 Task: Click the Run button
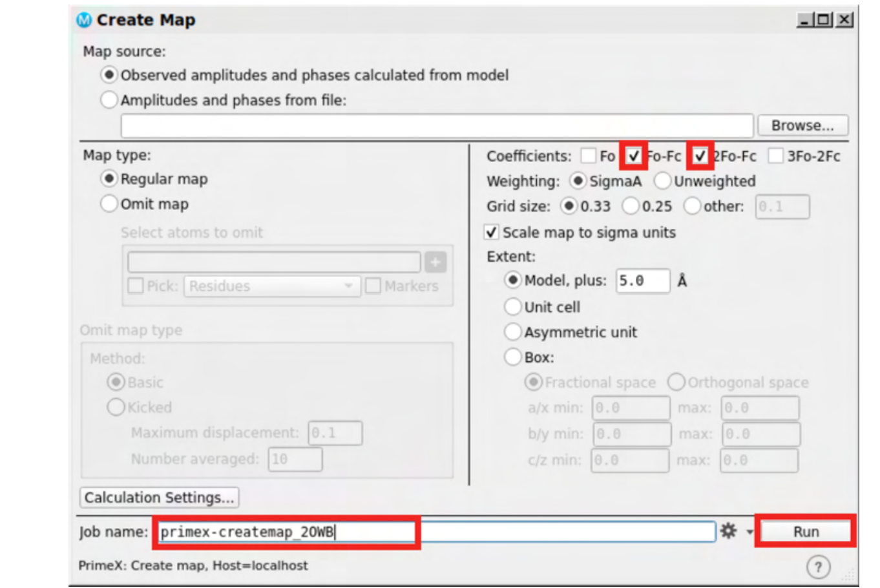[806, 531]
